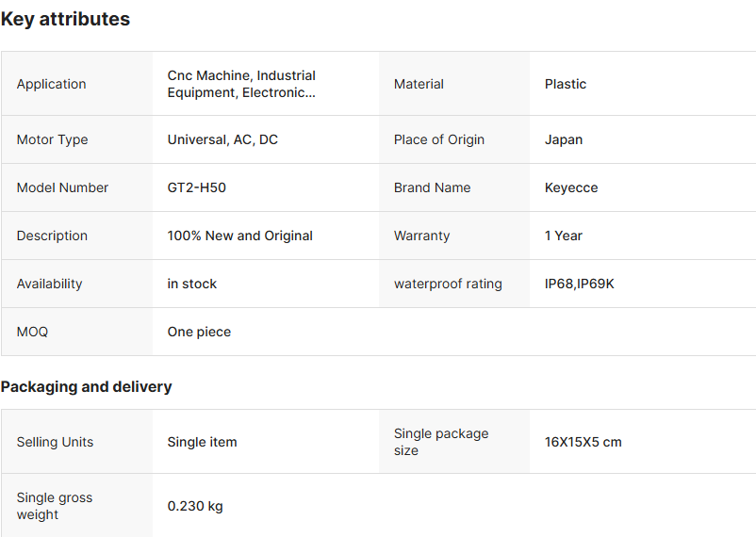Click the Brand Name value Keyecce

pos(570,187)
